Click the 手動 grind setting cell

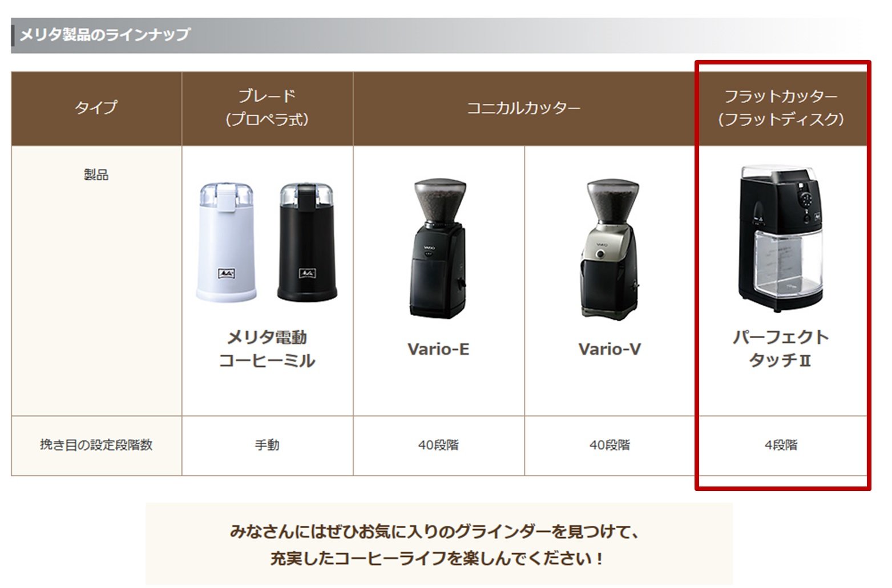coord(267,445)
